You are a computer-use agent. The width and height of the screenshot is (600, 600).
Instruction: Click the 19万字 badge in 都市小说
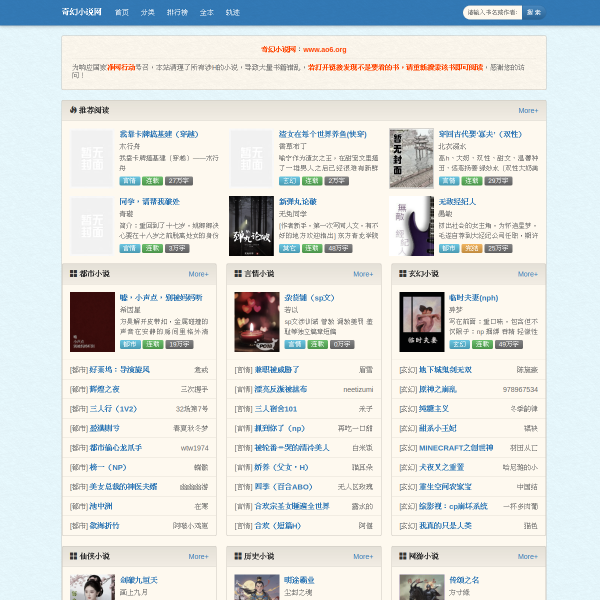coord(179,344)
